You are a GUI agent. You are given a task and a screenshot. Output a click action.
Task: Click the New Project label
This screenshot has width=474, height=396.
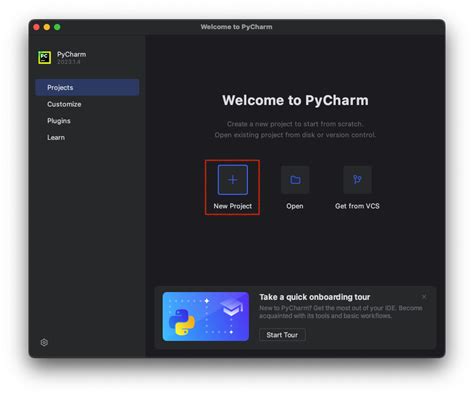[x=233, y=206]
